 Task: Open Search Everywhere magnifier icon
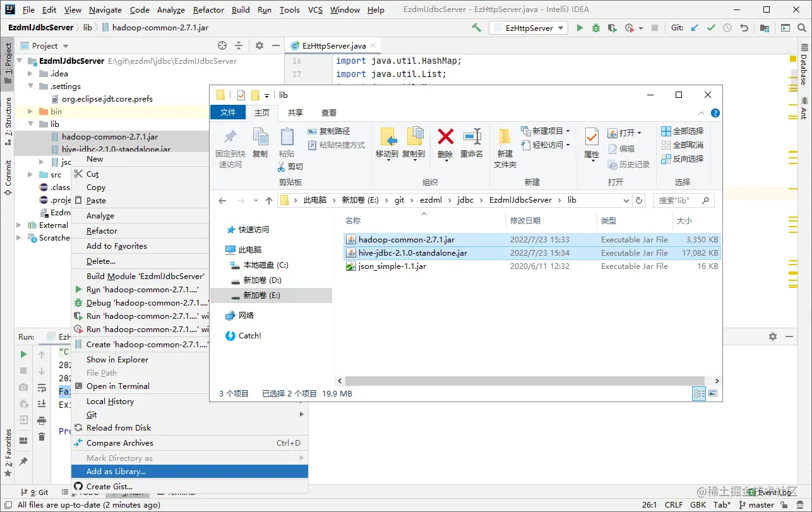coord(801,28)
